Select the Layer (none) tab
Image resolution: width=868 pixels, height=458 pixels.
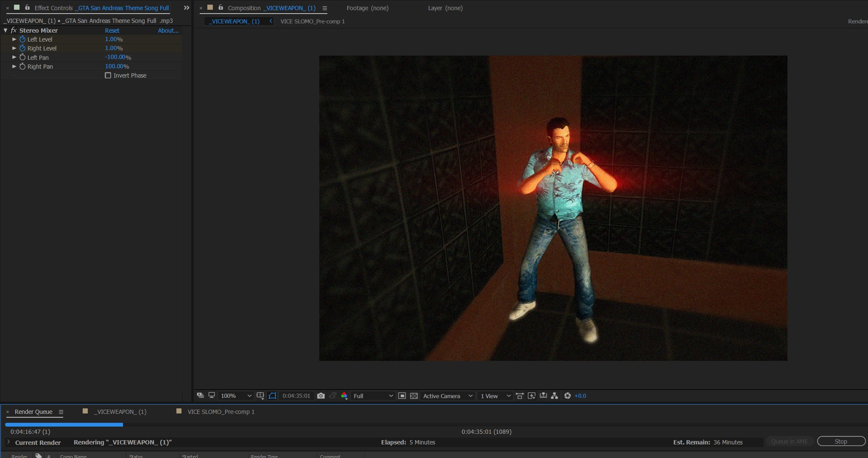pyautogui.click(x=445, y=8)
